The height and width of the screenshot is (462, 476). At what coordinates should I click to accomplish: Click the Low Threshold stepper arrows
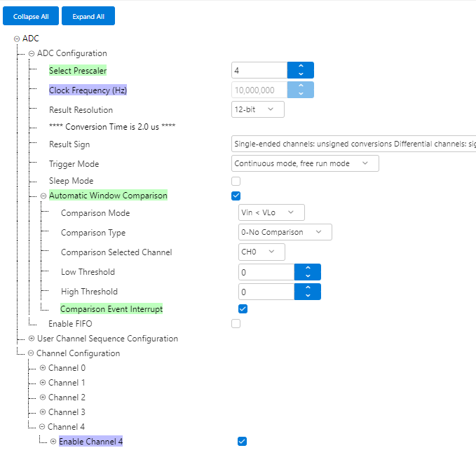pyautogui.click(x=307, y=272)
